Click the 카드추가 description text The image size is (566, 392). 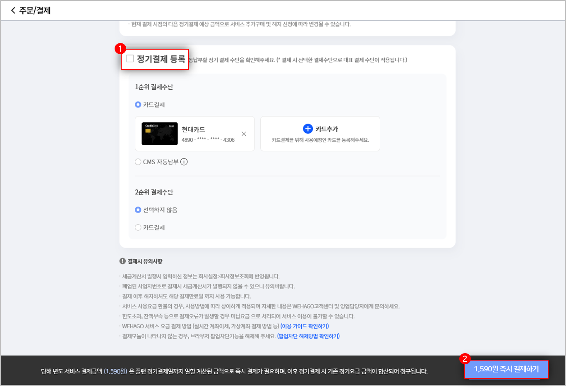[x=320, y=140]
